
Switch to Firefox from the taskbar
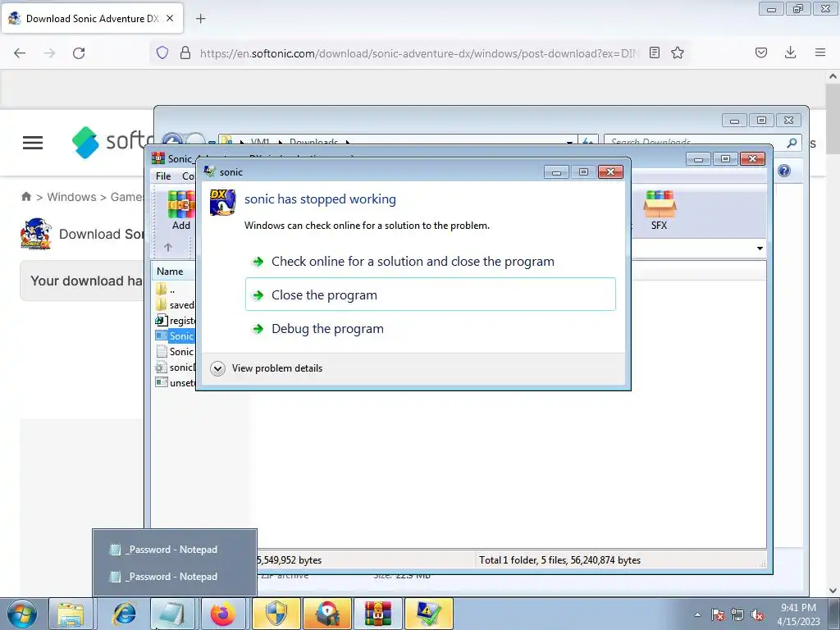point(222,614)
